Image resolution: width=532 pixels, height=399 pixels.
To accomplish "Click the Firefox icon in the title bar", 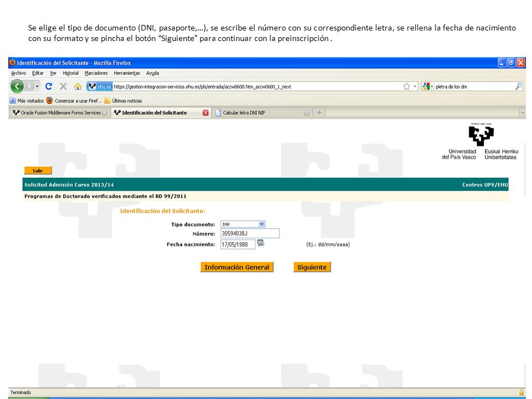I will pos(12,63).
